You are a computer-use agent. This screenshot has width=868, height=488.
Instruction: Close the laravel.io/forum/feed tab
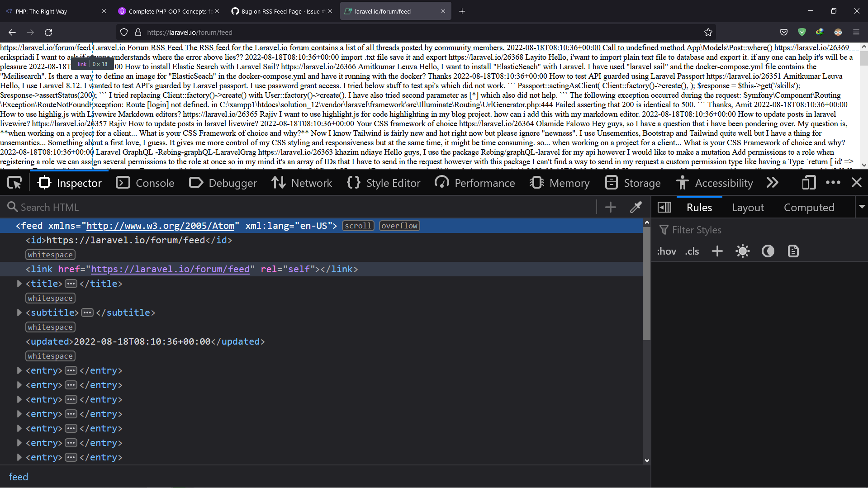point(443,11)
